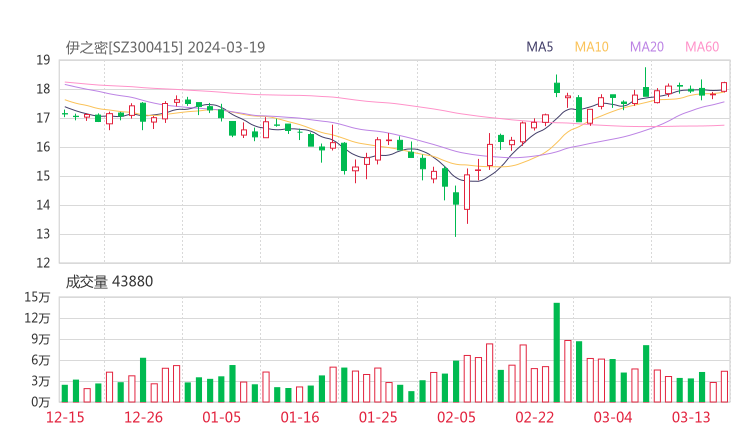
Task: Click the 02-22 date axis label
Action: pyautogui.click(x=535, y=417)
